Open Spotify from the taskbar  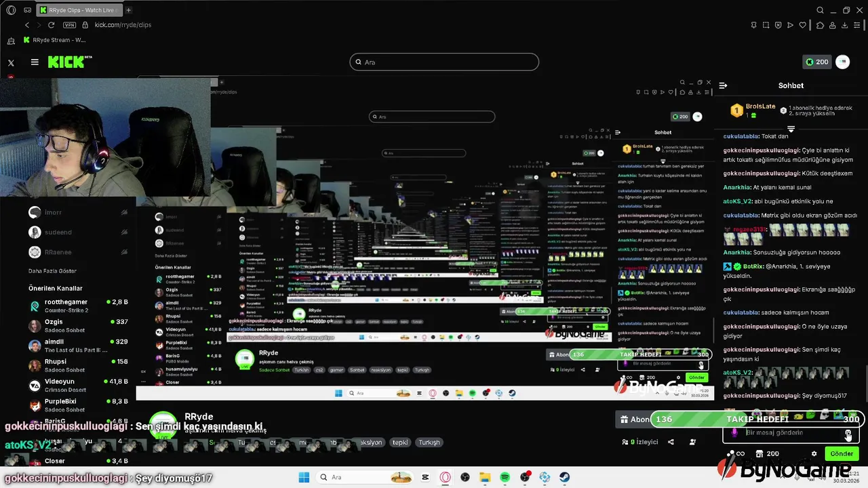click(505, 477)
